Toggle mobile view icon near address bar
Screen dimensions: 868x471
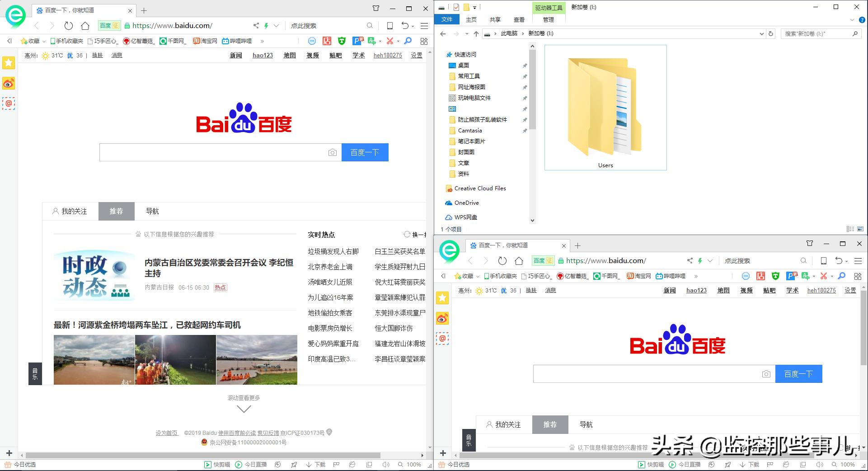point(389,25)
